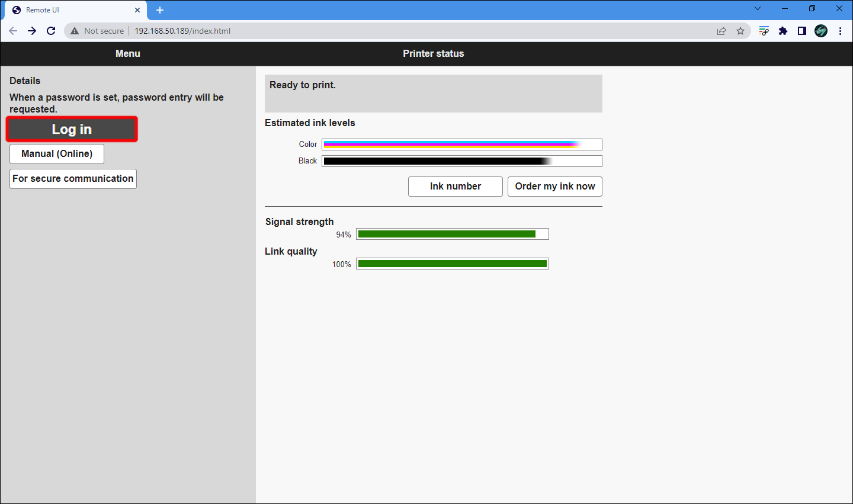Open the Manual (Online) button
The width and height of the screenshot is (853, 504).
[57, 154]
